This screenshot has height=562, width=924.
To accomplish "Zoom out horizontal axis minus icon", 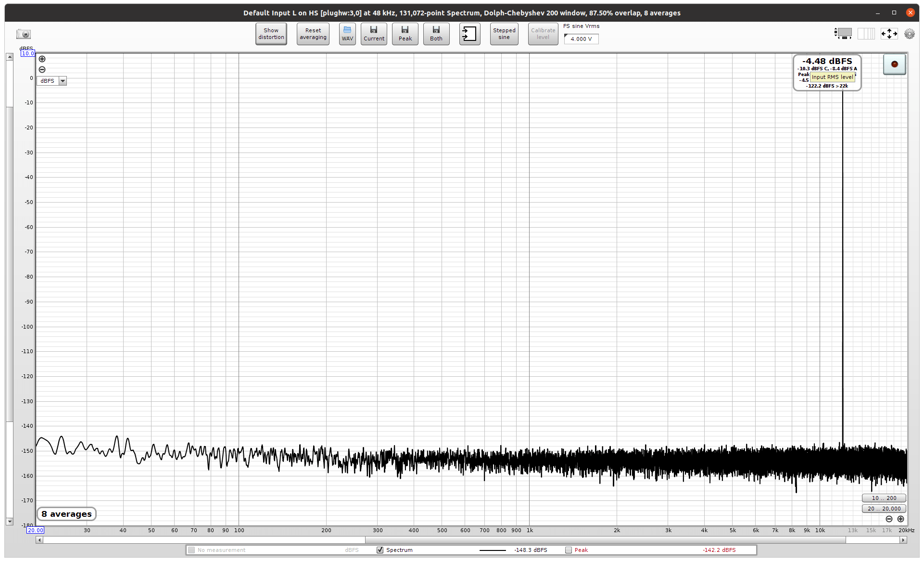I will [x=889, y=519].
